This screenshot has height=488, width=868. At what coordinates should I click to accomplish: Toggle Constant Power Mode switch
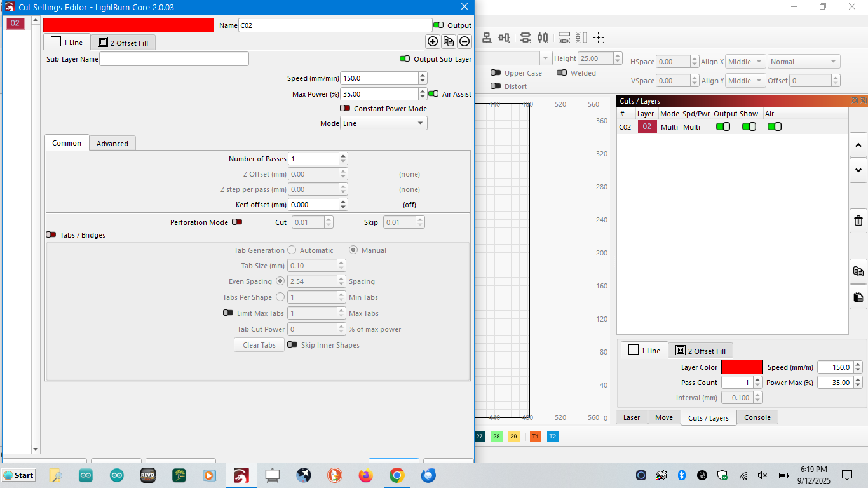pos(345,109)
